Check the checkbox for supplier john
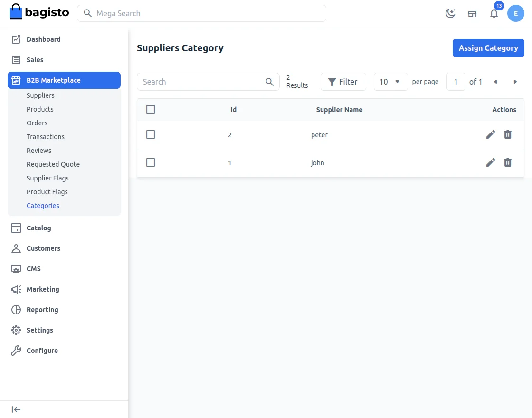 coord(151,162)
